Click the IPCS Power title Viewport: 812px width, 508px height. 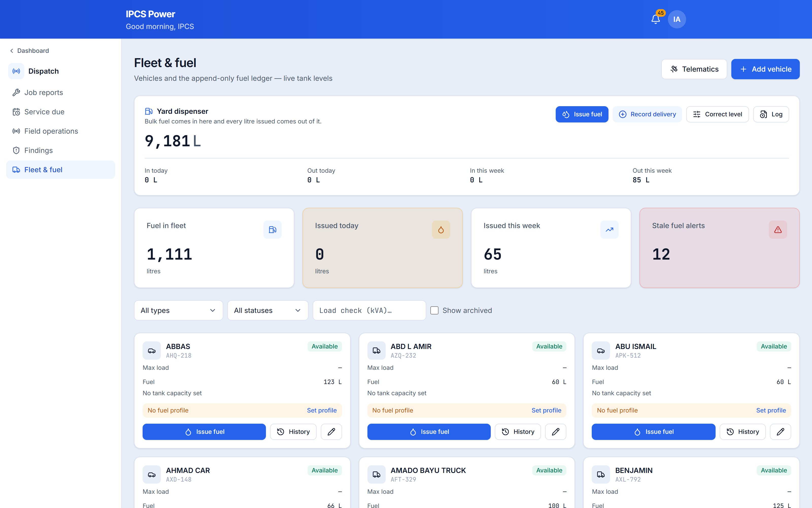(x=150, y=14)
